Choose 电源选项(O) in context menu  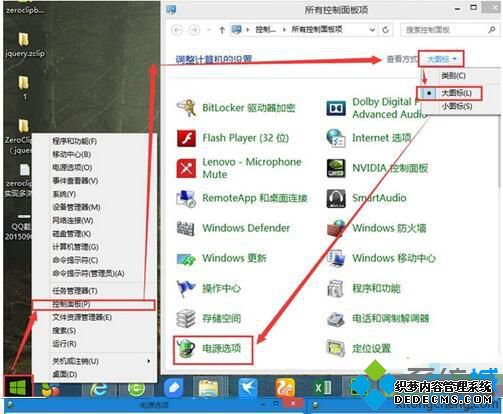72,168
